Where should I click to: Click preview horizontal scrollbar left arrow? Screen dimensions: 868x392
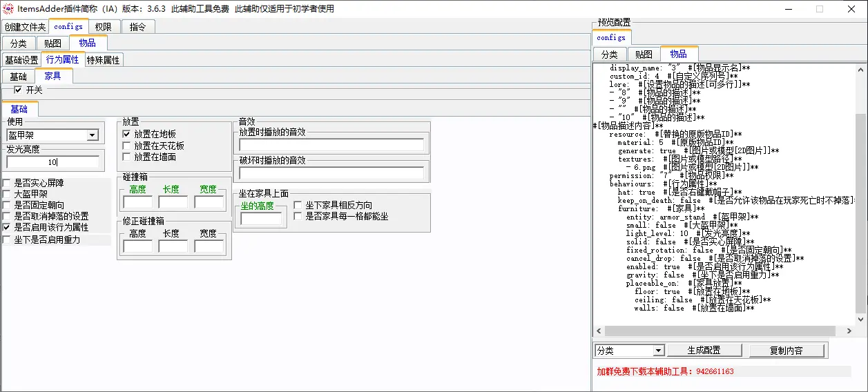(599, 331)
